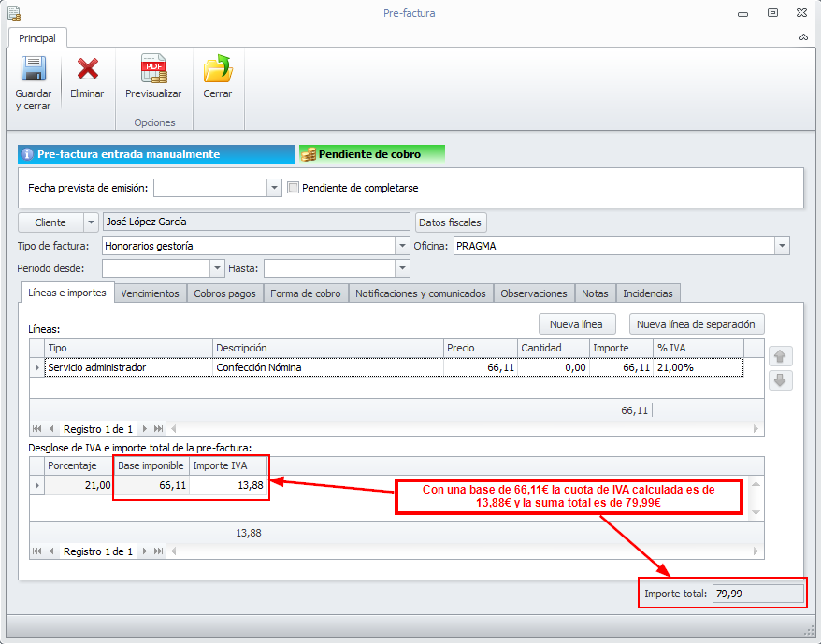This screenshot has width=821, height=644.
Task: Select the IVA 21,00 row indicator arrow
Action: coord(36,485)
